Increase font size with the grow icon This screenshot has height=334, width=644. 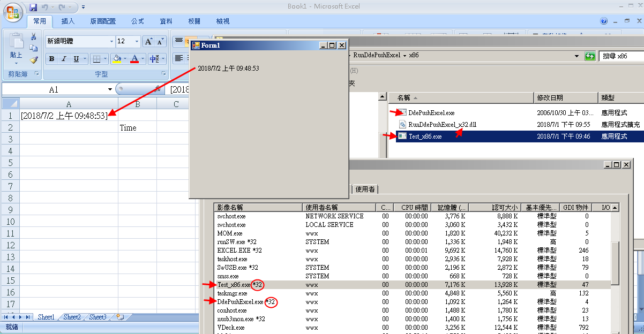(x=148, y=41)
